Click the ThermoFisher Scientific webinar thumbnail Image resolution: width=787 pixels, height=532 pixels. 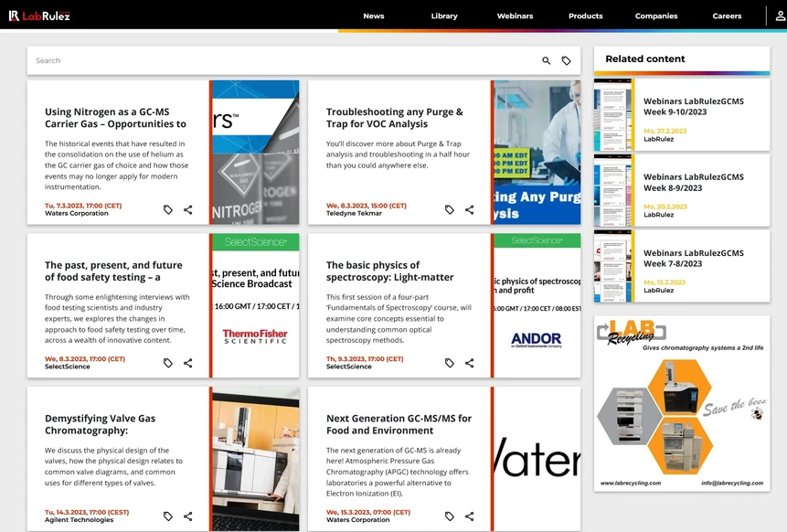[255, 305]
